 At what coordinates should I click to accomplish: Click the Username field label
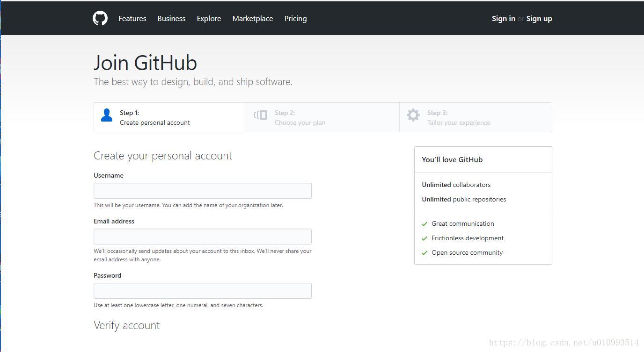pyautogui.click(x=109, y=175)
